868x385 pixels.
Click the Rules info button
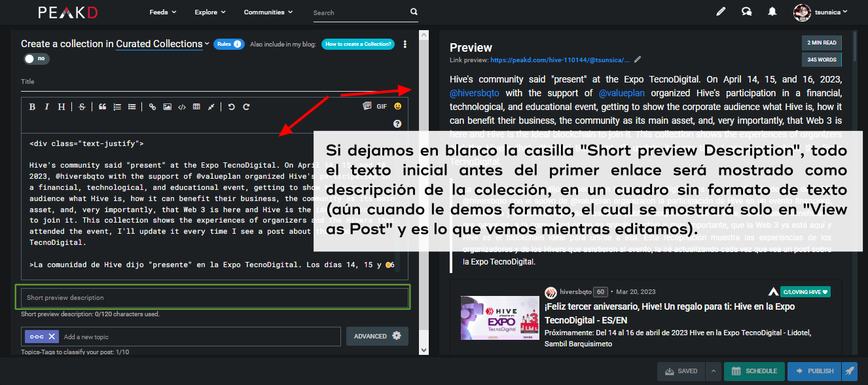[x=228, y=44]
